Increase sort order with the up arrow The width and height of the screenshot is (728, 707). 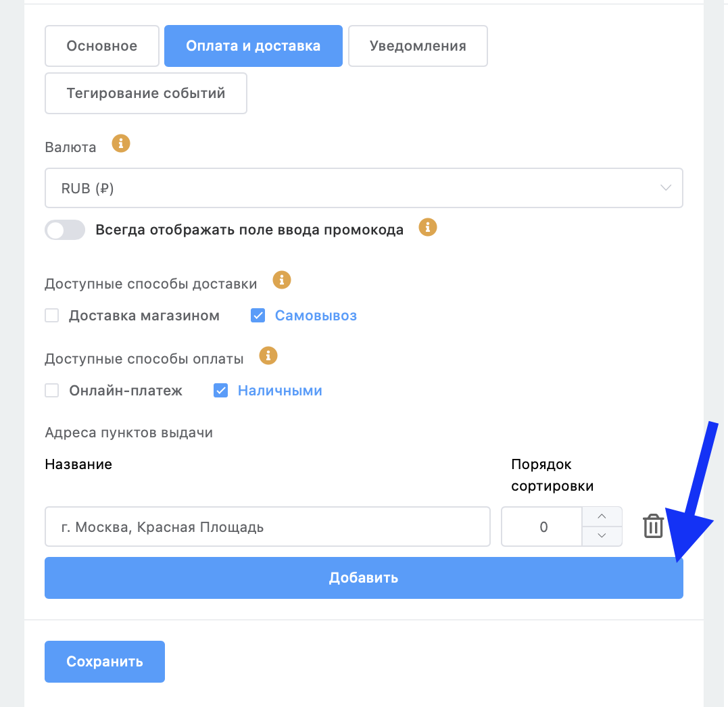click(x=602, y=517)
